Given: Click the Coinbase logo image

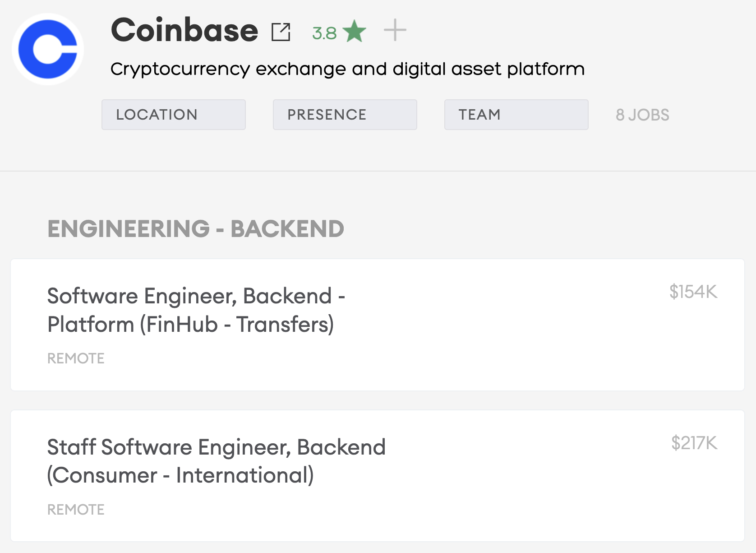Looking at the screenshot, I should pyautogui.click(x=48, y=49).
